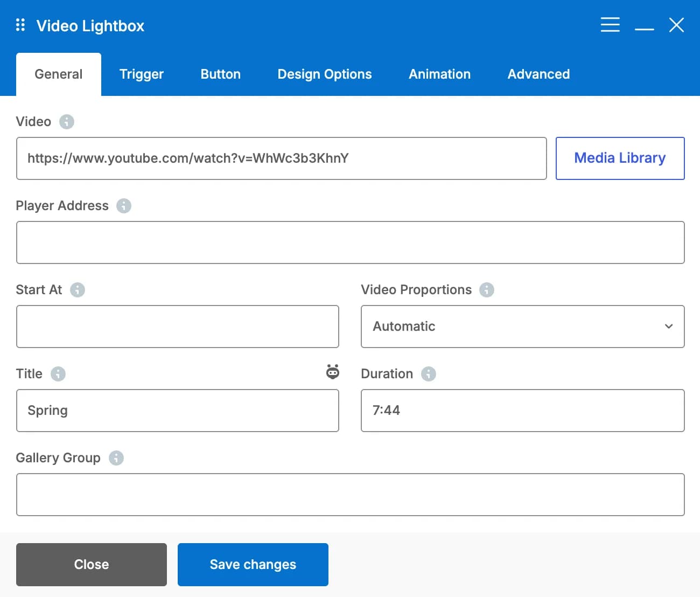Switch to the Trigger tab

[142, 74]
